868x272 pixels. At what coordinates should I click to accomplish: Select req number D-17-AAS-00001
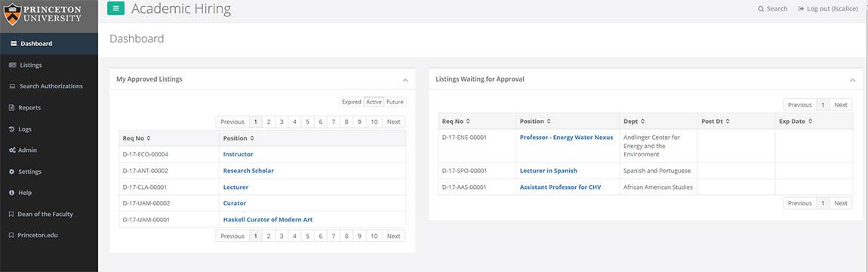tap(464, 187)
